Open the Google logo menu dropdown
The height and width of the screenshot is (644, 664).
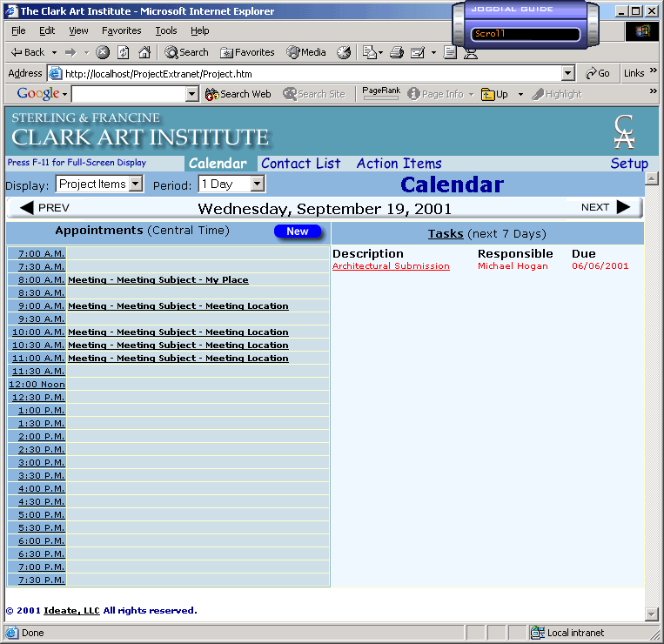(64, 94)
